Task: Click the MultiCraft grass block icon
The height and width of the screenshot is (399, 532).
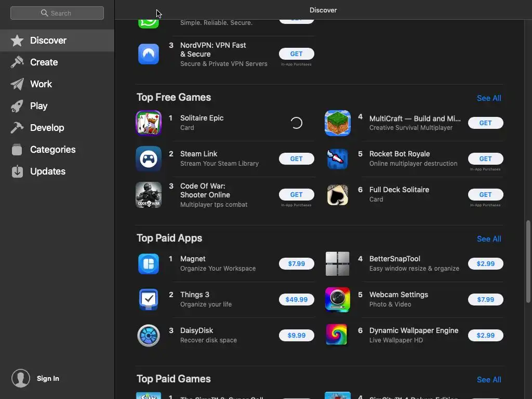Action: pyautogui.click(x=338, y=123)
